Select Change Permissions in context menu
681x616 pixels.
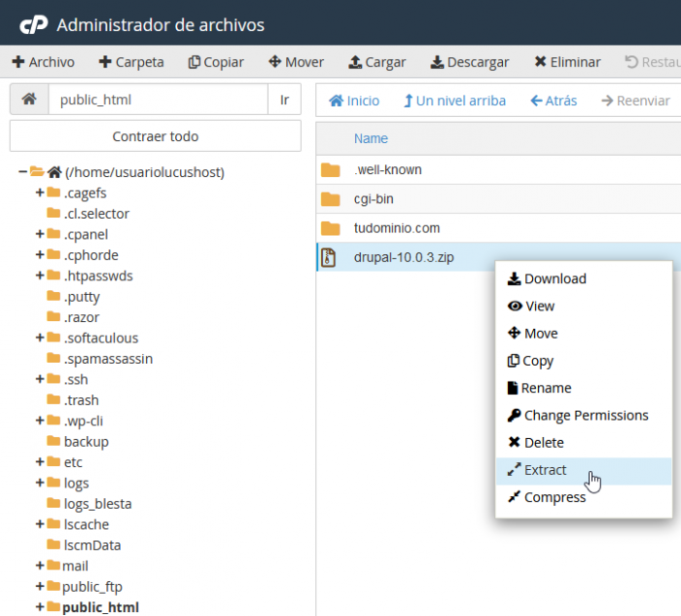[x=586, y=416]
